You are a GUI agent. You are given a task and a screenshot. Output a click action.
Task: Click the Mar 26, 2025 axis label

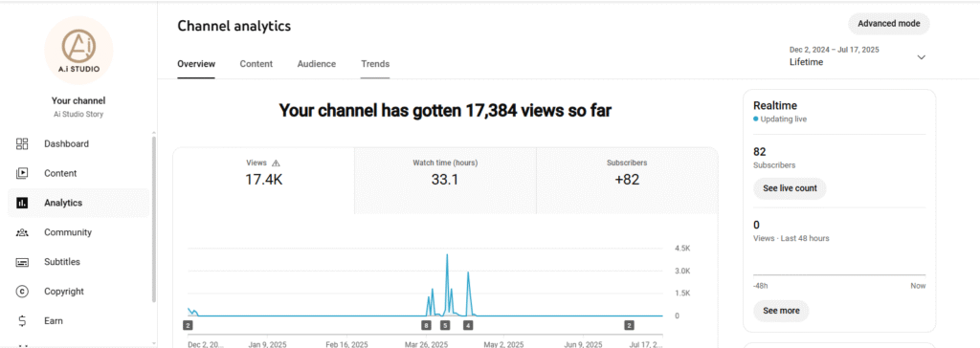tap(427, 344)
